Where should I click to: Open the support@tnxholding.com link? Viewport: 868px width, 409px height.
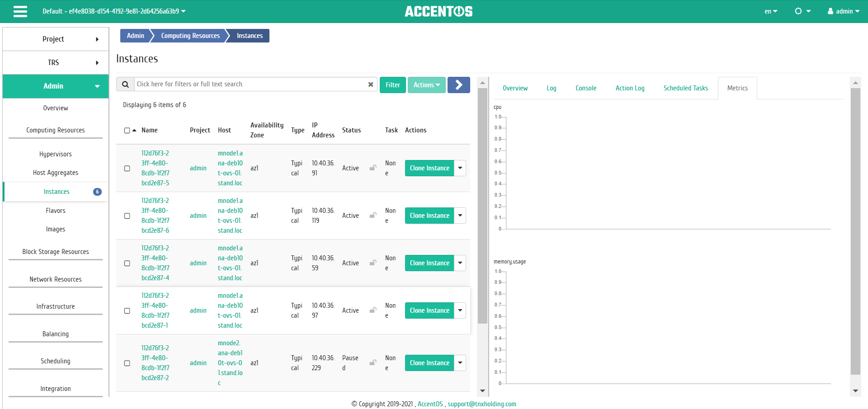point(482,404)
